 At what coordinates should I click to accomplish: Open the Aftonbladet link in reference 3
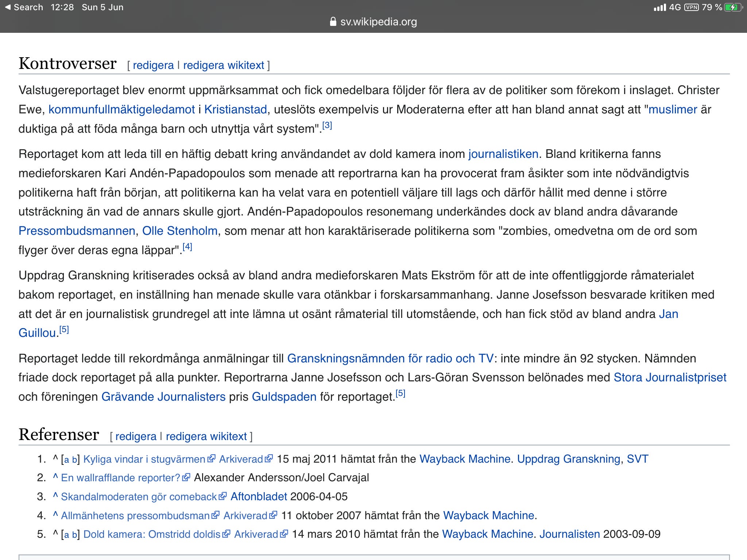[259, 497]
